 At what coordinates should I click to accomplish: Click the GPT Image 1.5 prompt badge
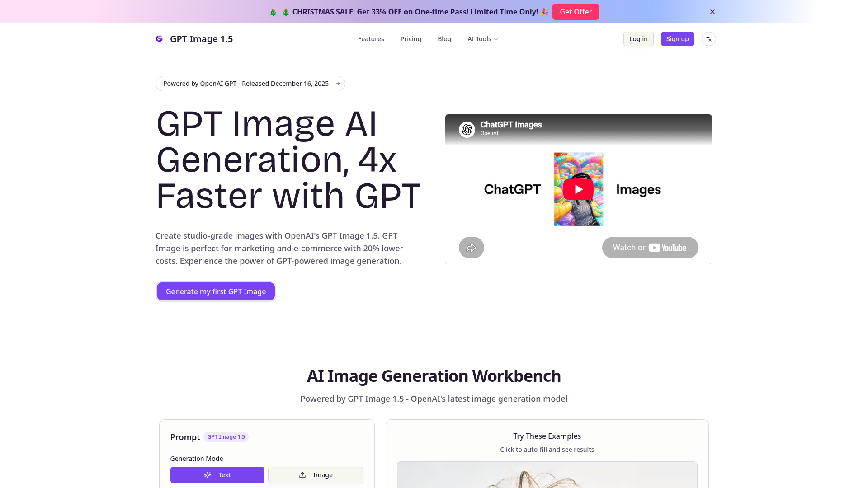tap(226, 437)
